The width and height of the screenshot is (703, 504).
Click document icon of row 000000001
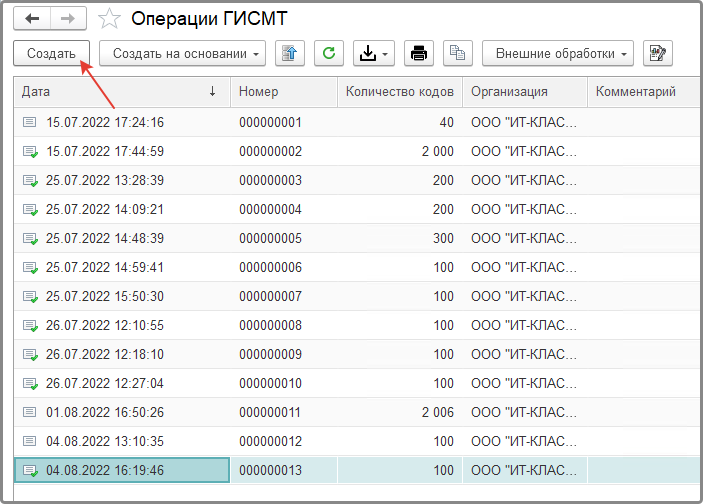click(30, 122)
